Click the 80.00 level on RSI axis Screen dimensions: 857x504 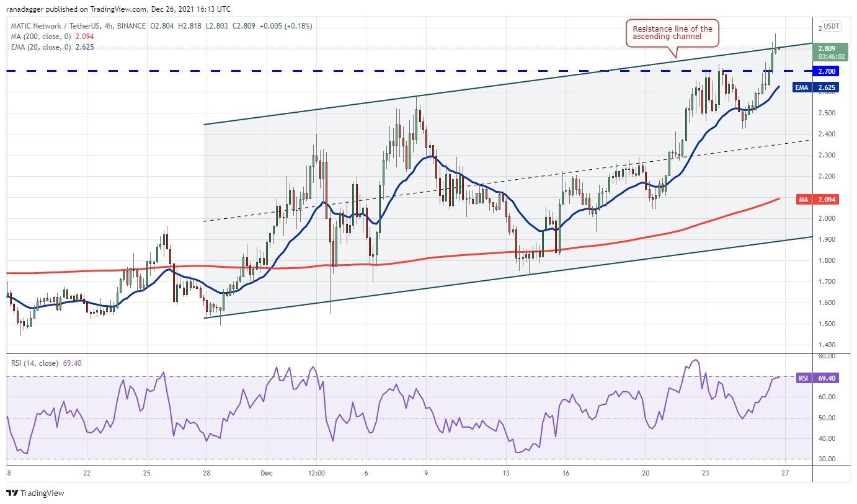coord(826,356)
